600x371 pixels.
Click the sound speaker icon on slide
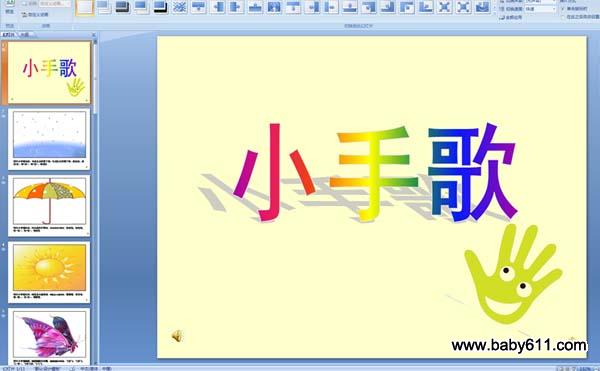[177, 336]
